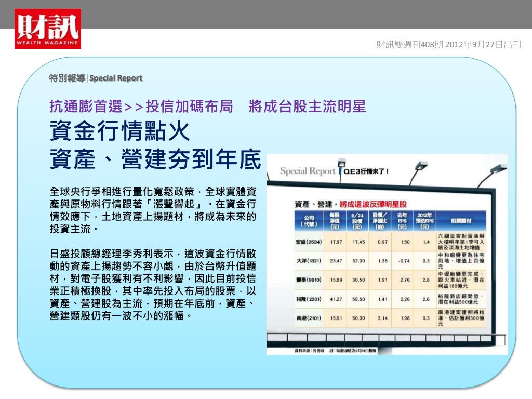Click the 每股淨值(元) column header

click(335, 221)
